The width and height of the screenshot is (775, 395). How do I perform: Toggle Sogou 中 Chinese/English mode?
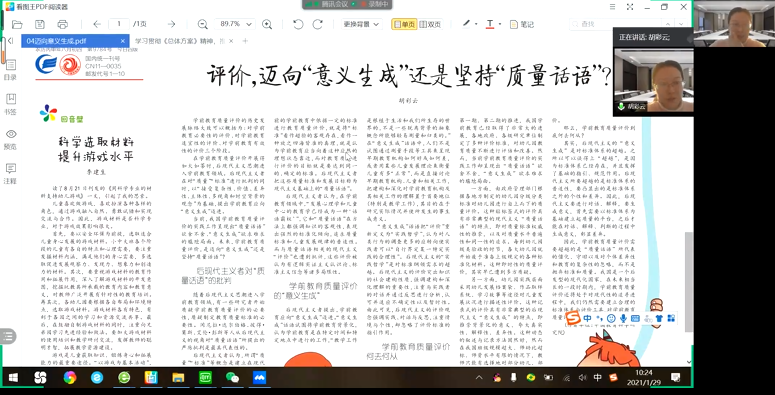coord(587,318)
